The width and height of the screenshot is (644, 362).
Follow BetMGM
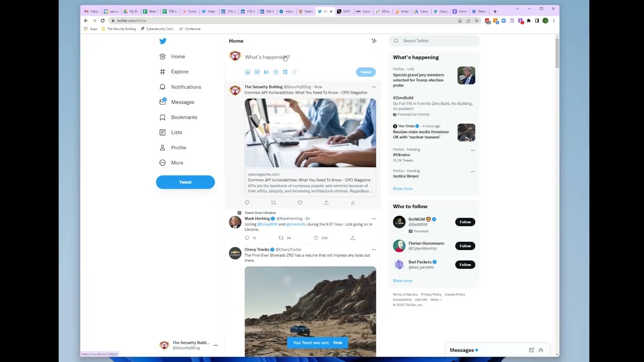pyautogui.click(x=465, y=222)
